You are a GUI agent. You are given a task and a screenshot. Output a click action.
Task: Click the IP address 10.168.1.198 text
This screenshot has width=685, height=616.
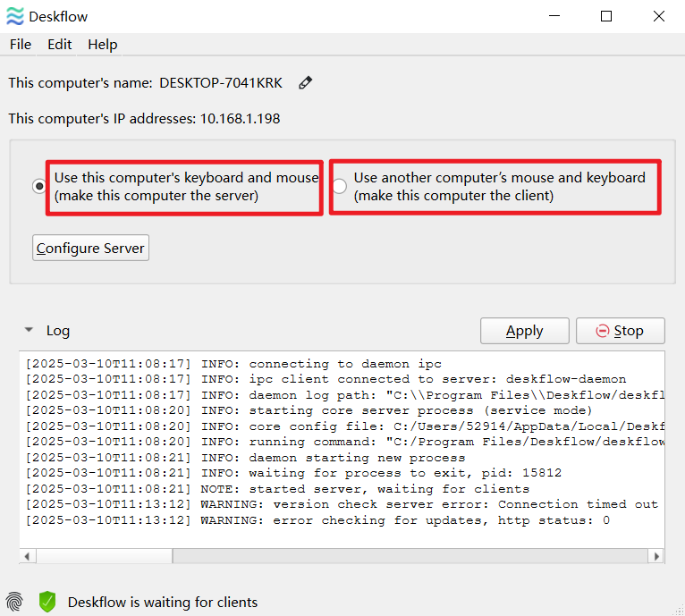click(x=240, y=119)
